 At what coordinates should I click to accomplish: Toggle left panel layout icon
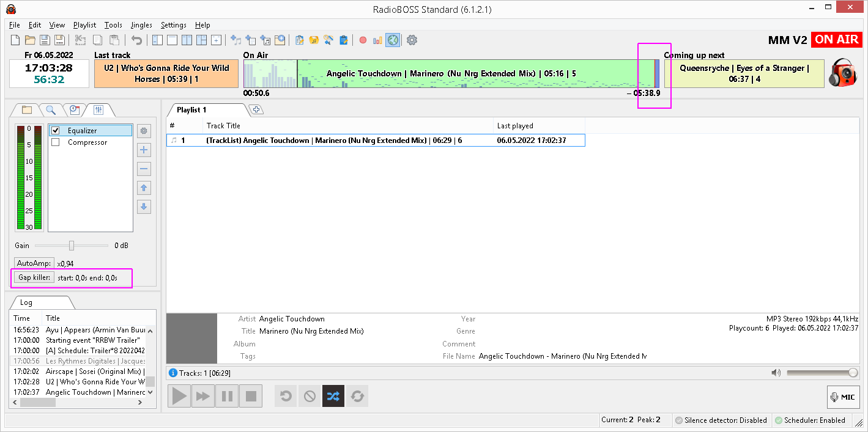[x=157, y=40]
